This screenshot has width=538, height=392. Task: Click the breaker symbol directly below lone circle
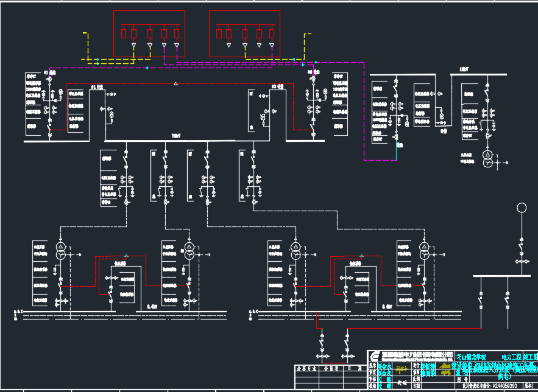tap(522, 246)
